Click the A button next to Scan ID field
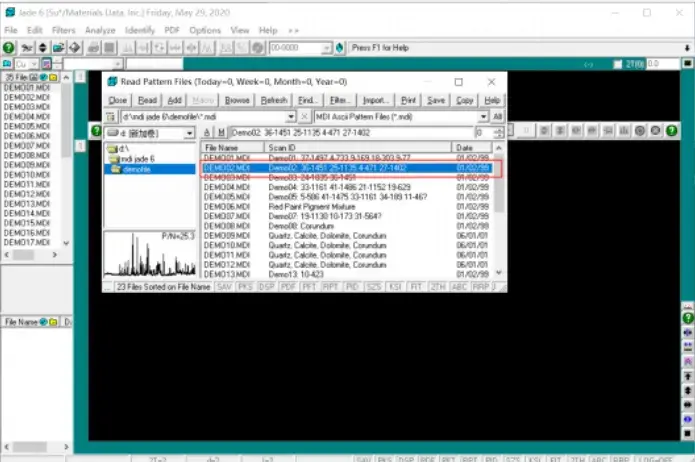This screenshot has height=462, width=695. [207, 133]
